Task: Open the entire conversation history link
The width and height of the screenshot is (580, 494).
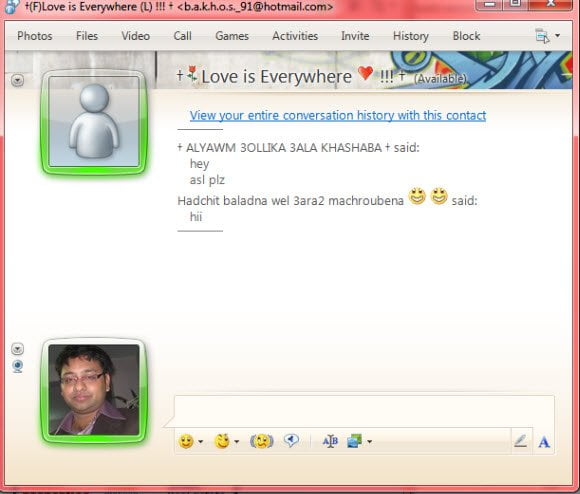Action: coord(338,115)
